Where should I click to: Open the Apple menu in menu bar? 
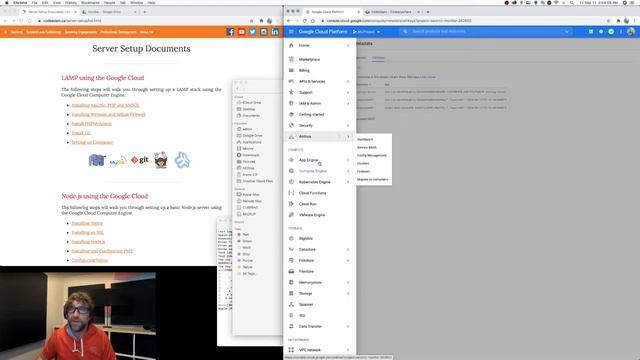[x=6, y=2]
